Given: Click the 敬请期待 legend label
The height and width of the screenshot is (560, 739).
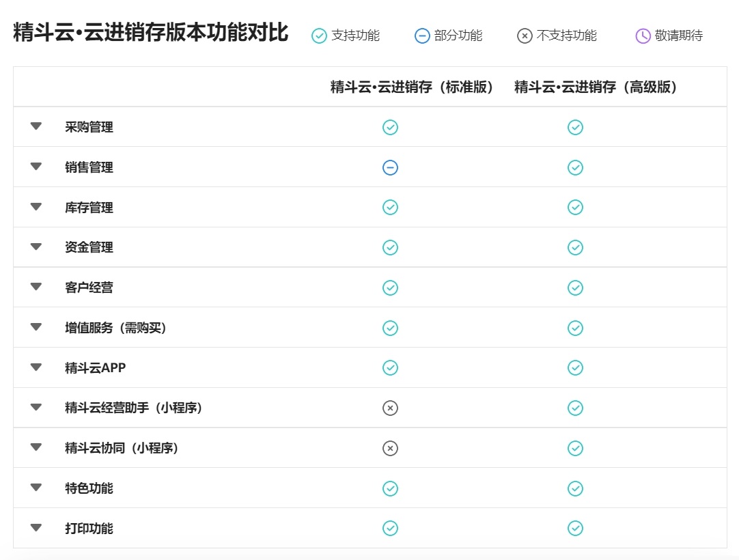Looking at the screenshot, I should (x=679, y=36).
